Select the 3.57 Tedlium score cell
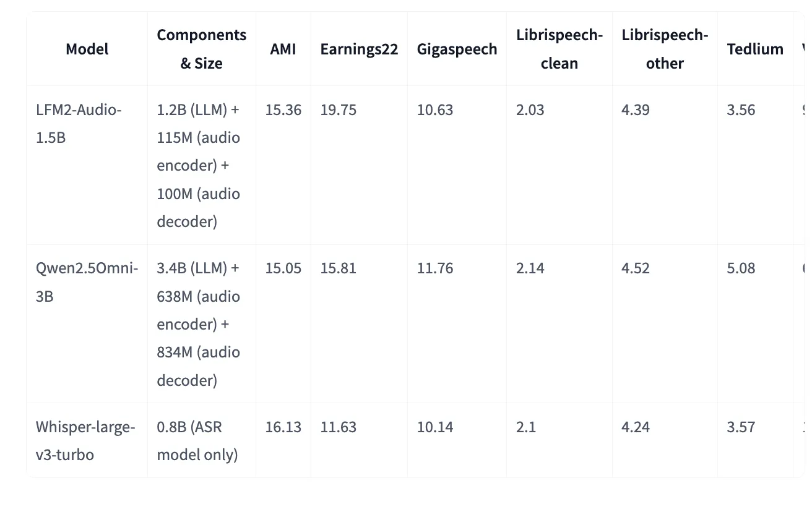The height and width of the screenshot is (512, 812). point(741,427)
